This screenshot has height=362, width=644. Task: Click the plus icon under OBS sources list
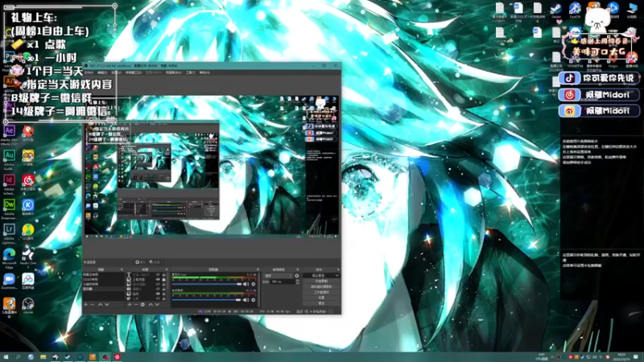coord(130,304)
